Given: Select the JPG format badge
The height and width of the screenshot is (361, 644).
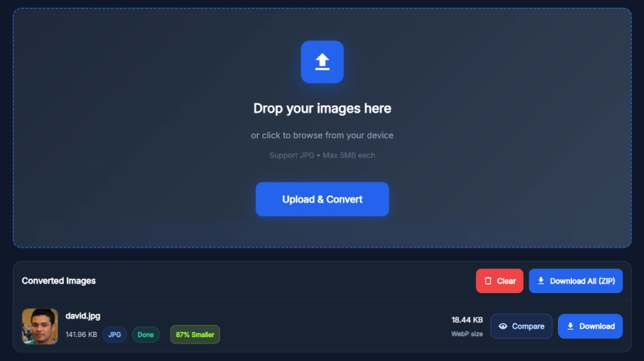Looking at the screenshot, I should 114,334.
